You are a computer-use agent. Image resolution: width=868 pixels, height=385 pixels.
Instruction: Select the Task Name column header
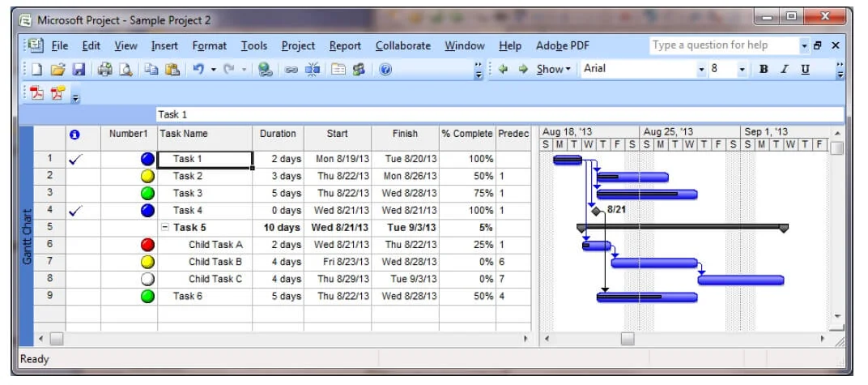click(205, 138)
